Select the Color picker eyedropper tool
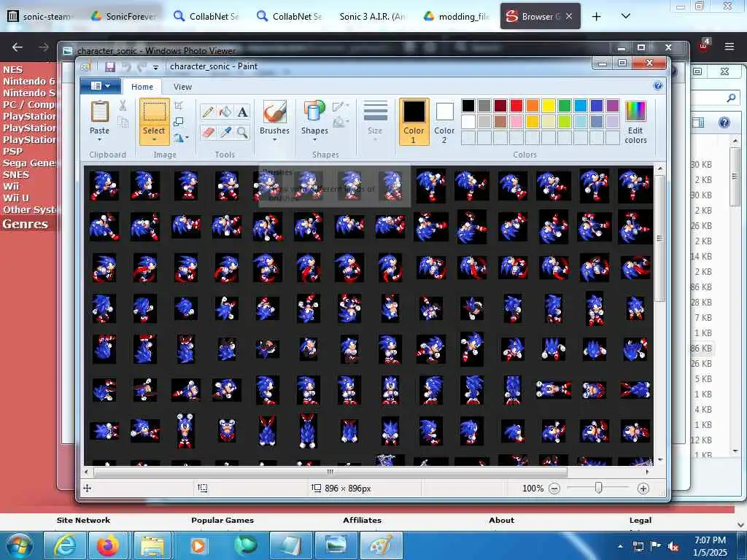Viewport: 747px width, 560px height. click(x=225, y=132)
